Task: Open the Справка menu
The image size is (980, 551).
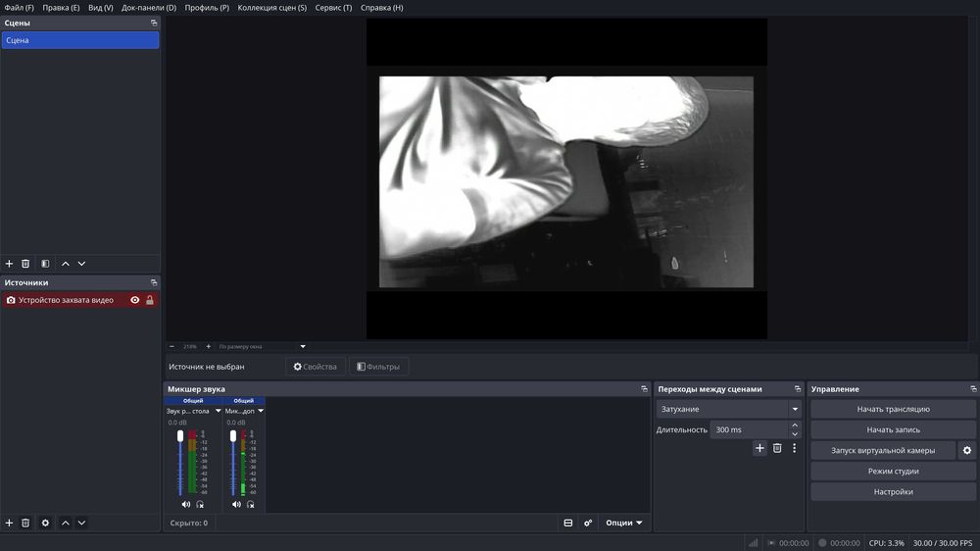Action: click(x=381, y=8)
